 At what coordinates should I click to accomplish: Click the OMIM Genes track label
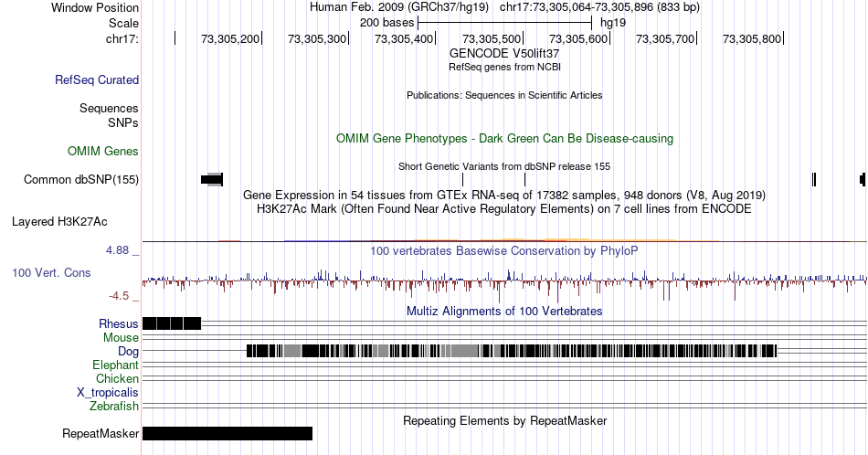pos(103,151)
